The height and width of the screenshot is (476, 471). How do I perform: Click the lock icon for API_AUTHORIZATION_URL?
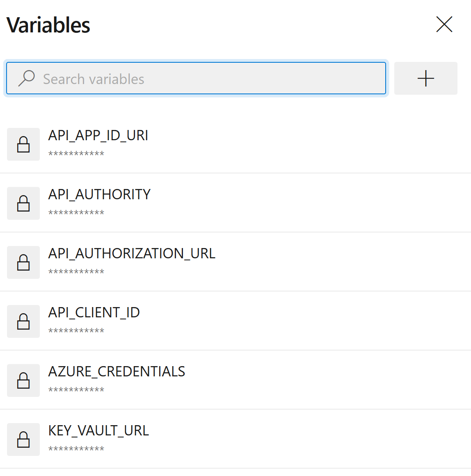coord(23,262)
